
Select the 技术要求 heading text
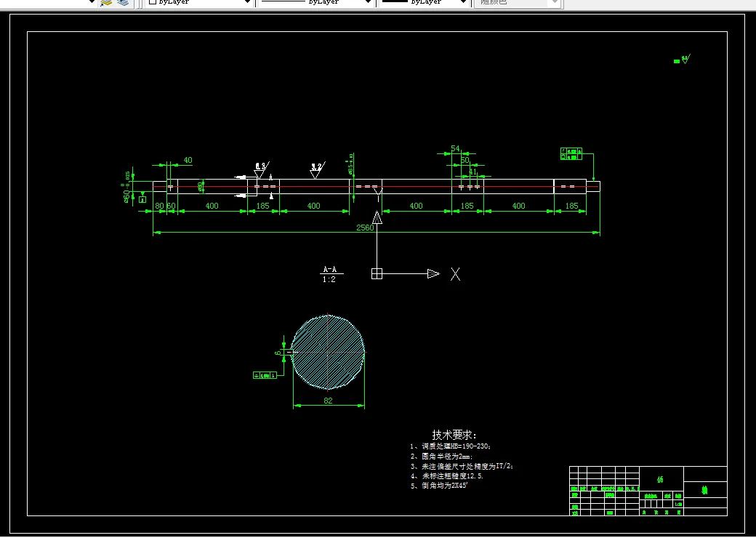(x=454, y=435)
